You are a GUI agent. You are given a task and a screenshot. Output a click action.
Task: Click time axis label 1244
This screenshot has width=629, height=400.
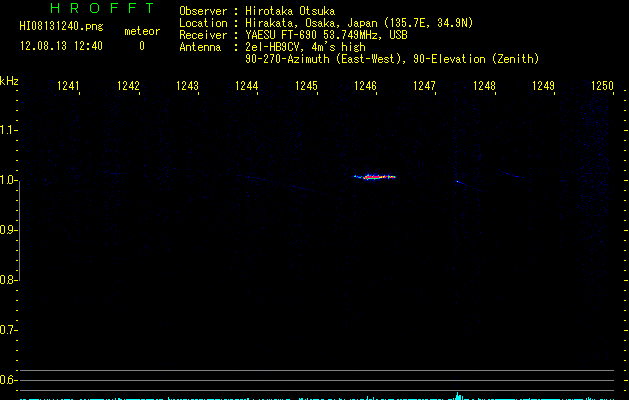point(247,86)
